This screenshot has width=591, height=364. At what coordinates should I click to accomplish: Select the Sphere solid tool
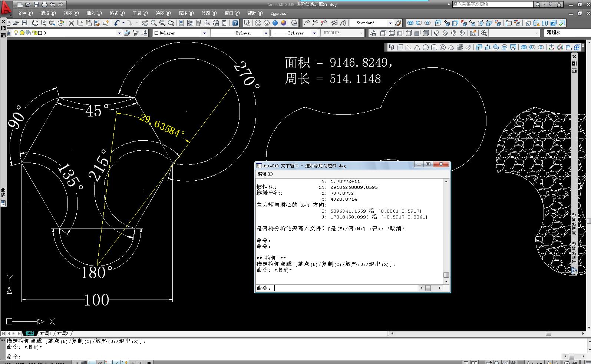[x=426, y=47]
